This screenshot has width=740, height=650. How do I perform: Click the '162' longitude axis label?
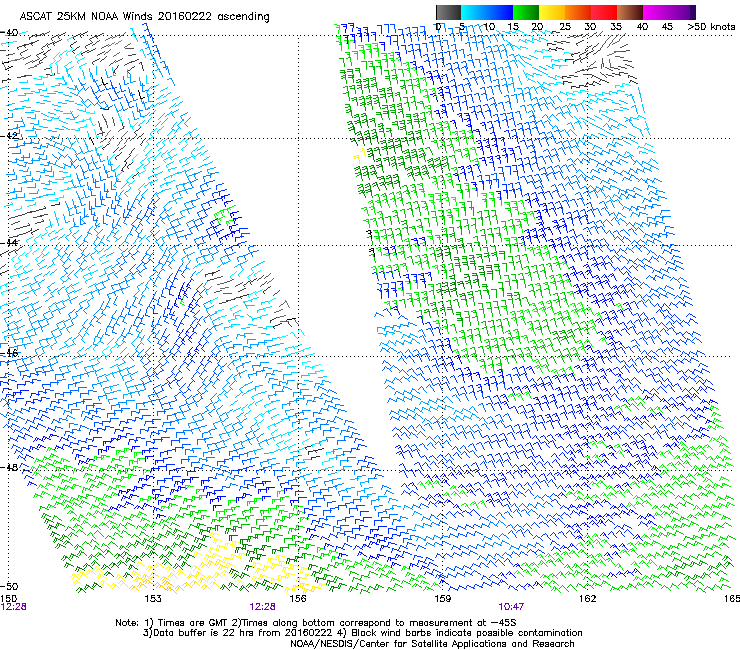pos(587,599)
